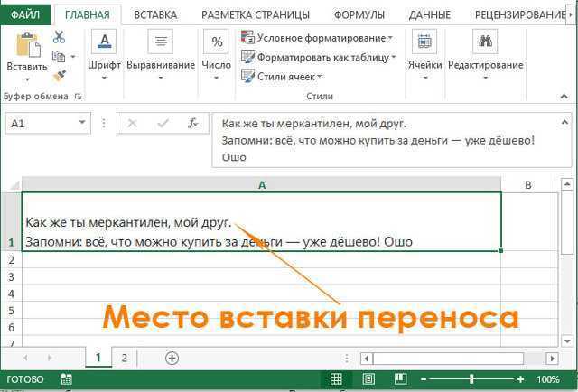Switch to the ВСТАВКА tab
The height and width of the screenshot is (392, 578).
155,14
